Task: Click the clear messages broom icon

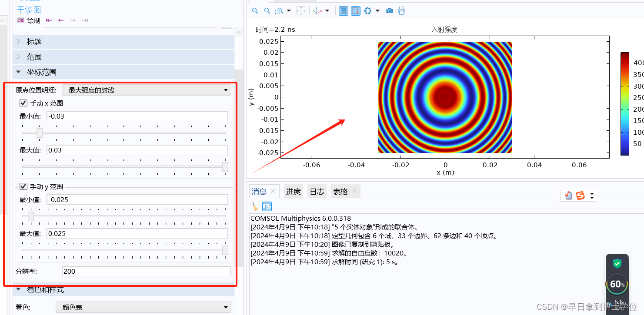Action: [255, 206]
